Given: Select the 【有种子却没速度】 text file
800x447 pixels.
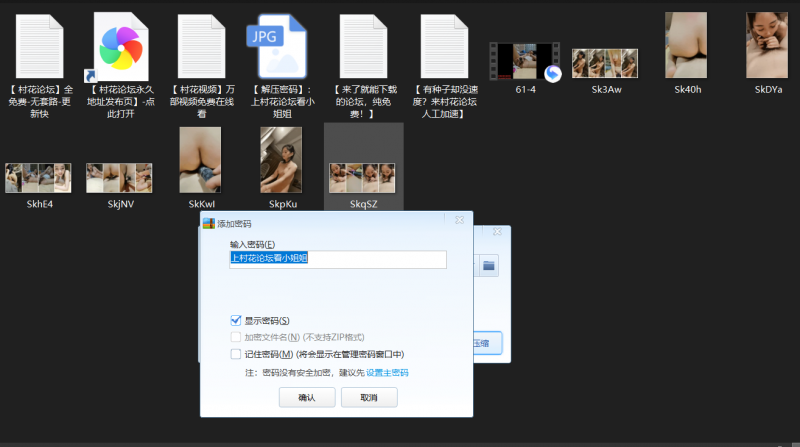Looking at the screenshot, I should pos(444,46).
